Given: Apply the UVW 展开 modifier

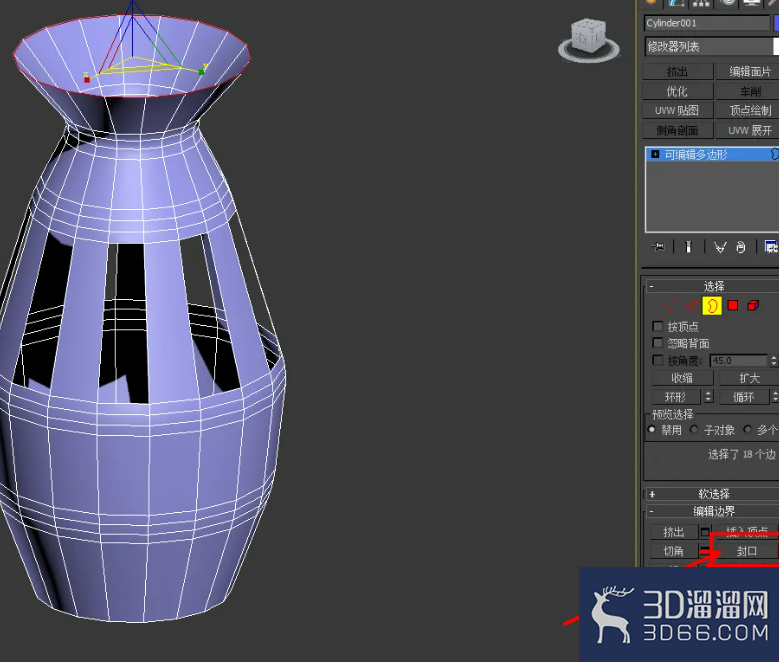Looking at the screenshot, I should point(748,130).
